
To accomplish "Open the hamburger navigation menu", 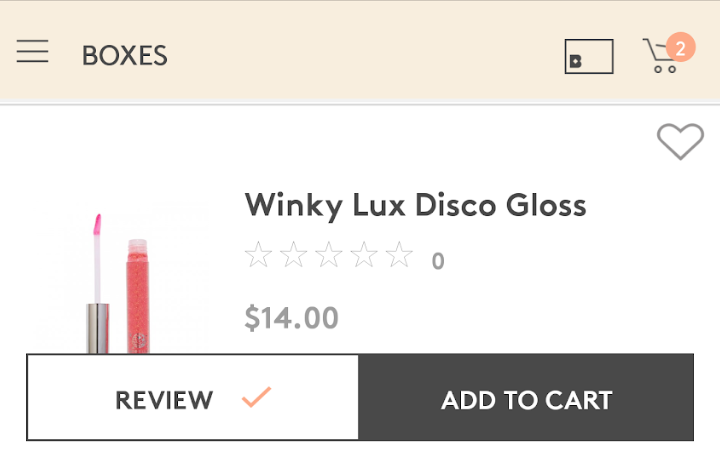I will pos(33,51).
